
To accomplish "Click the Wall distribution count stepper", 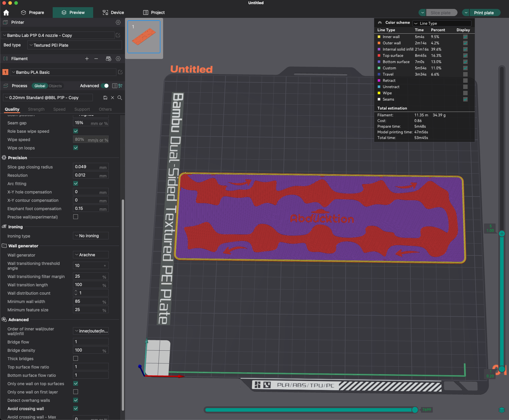I will click(76, 293).
